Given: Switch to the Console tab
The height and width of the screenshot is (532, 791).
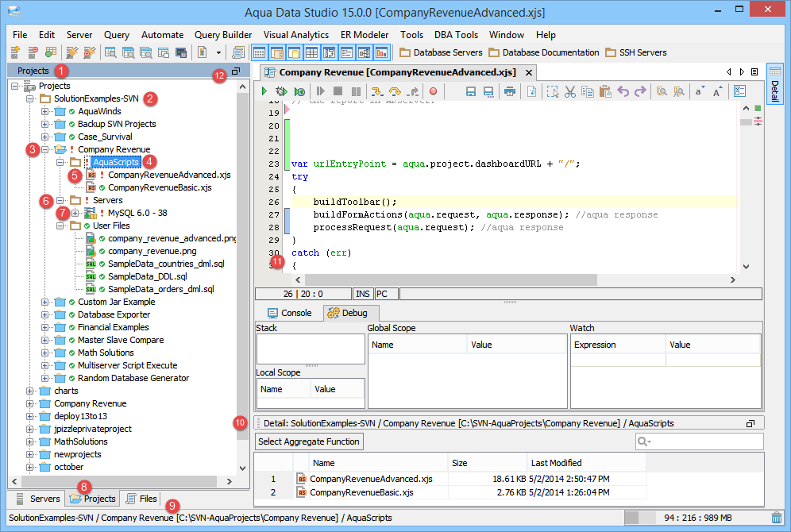Looking at the screenshot, I should [290, 313].
